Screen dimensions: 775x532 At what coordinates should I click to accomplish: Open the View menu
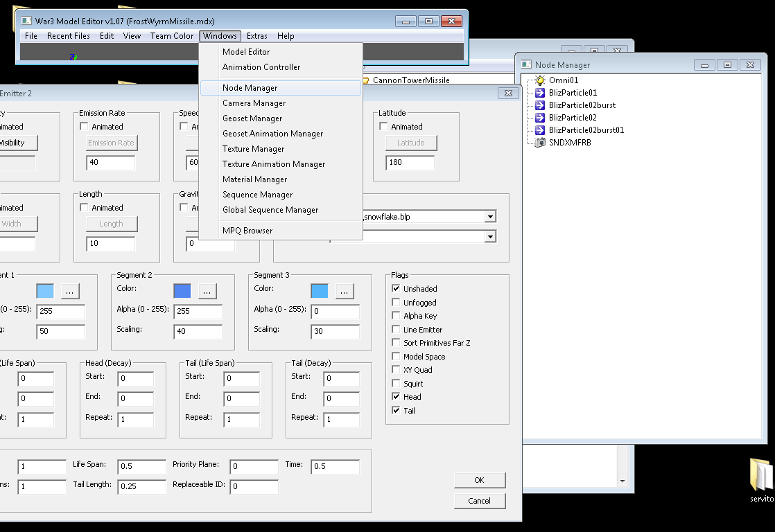coord(132,36)
